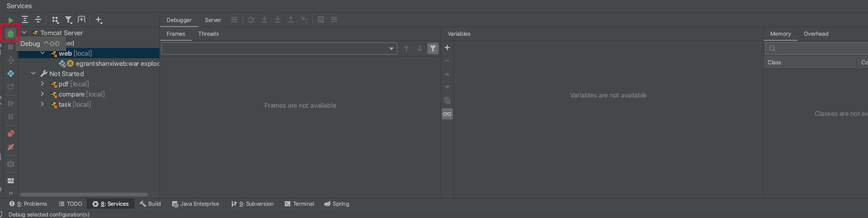Switch to the Threads tab
Image resolution: width=868 pixels, height=218 pixels.
point(208,34)
